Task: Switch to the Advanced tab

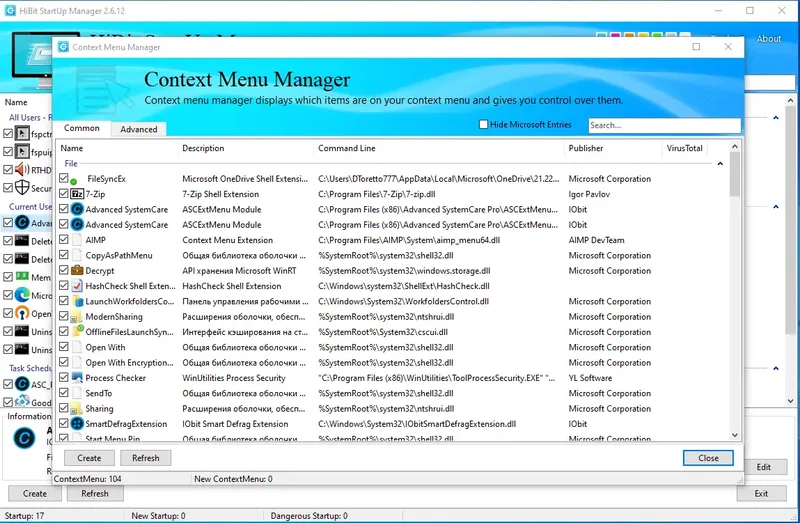Action: click(x=139, y=129)
